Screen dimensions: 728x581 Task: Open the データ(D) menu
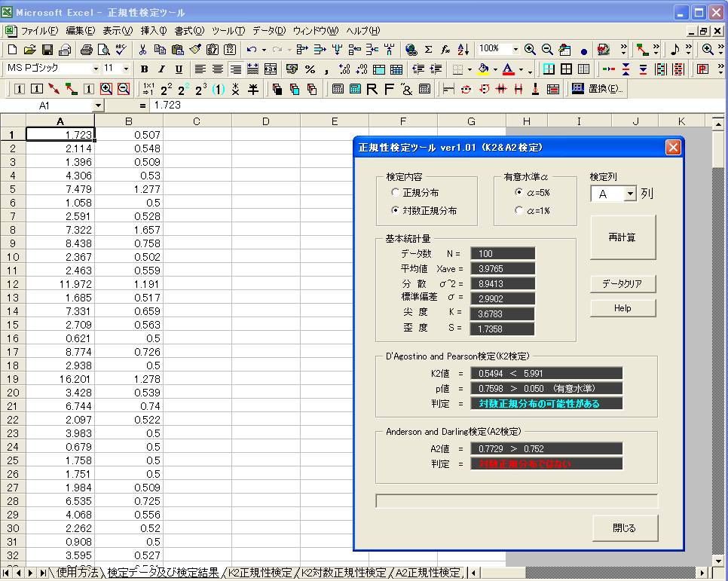tap(269, 31)
